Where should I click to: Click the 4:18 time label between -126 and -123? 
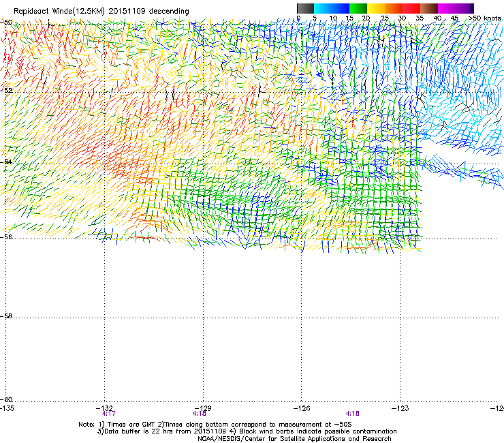coord(353,414)
